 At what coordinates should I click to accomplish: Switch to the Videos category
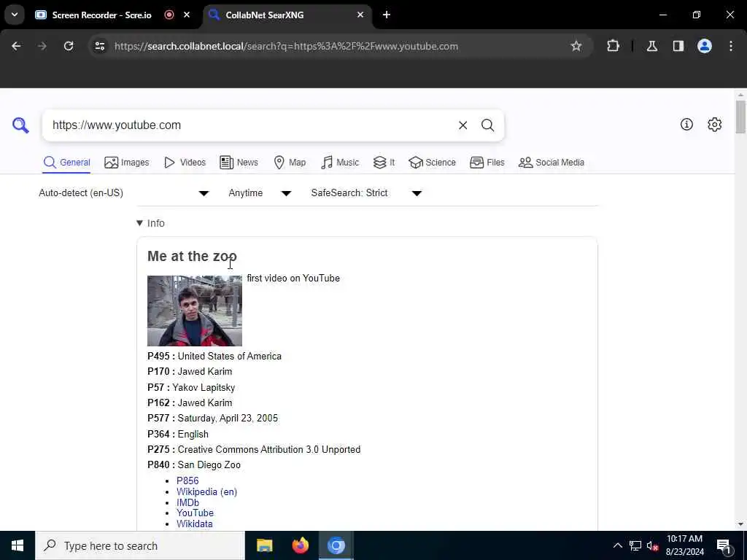click(185, 163)
